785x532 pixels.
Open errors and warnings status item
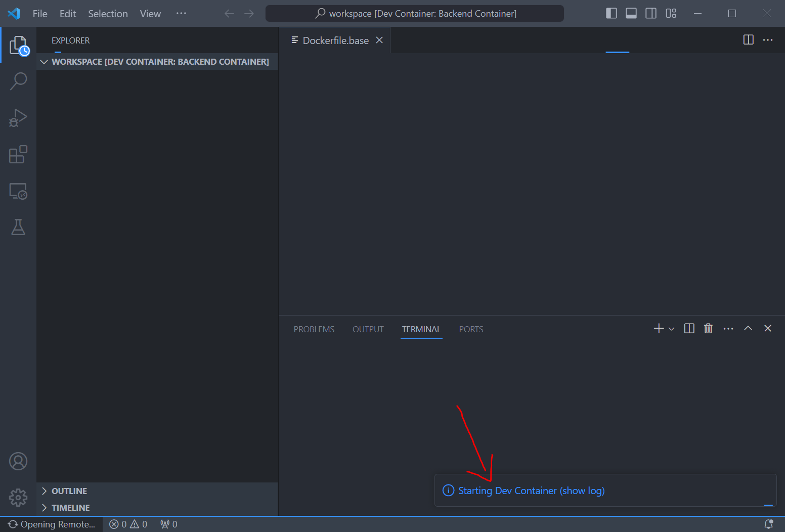(128, 524)
